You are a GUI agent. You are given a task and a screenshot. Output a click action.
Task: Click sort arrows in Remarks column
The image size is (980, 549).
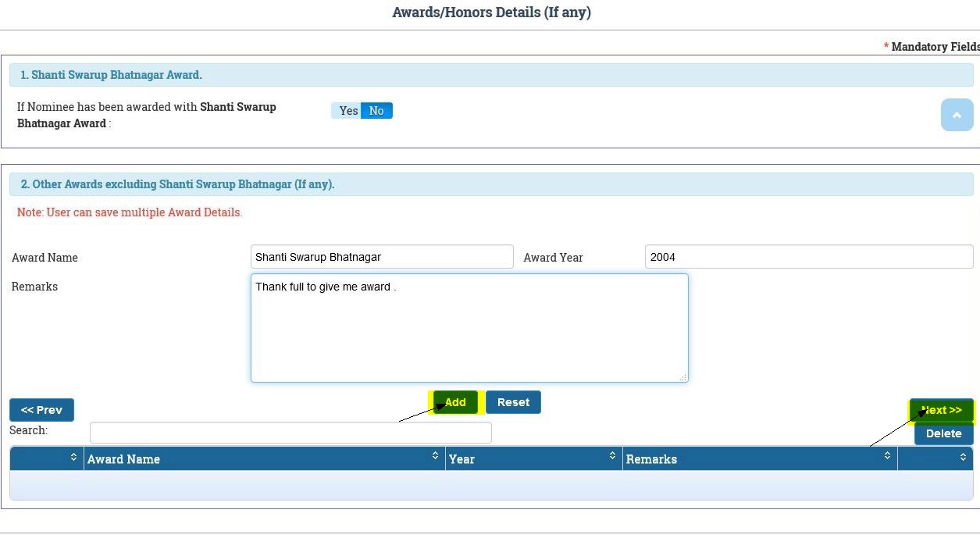pyautogui.click(x=887, y=456)
